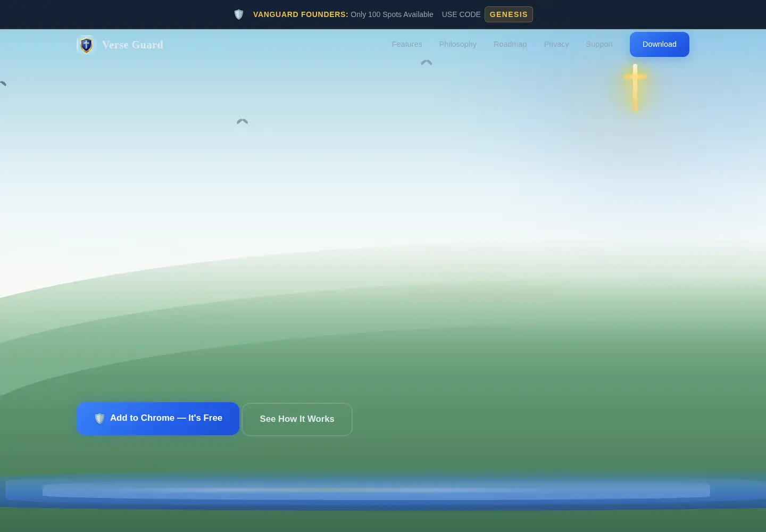Click the 'Only 100 Spots Available' text
The width and height of the screenshot is (766, 532).
point(392,14)
